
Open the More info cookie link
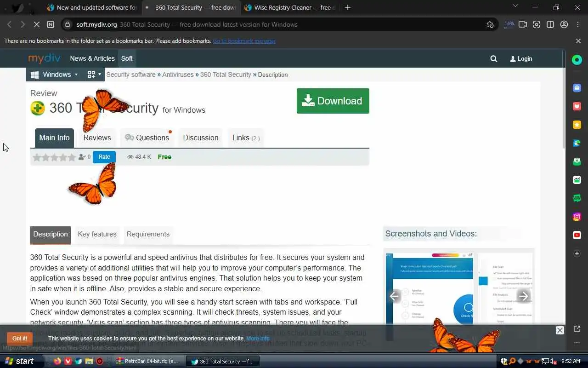[258, 339]
